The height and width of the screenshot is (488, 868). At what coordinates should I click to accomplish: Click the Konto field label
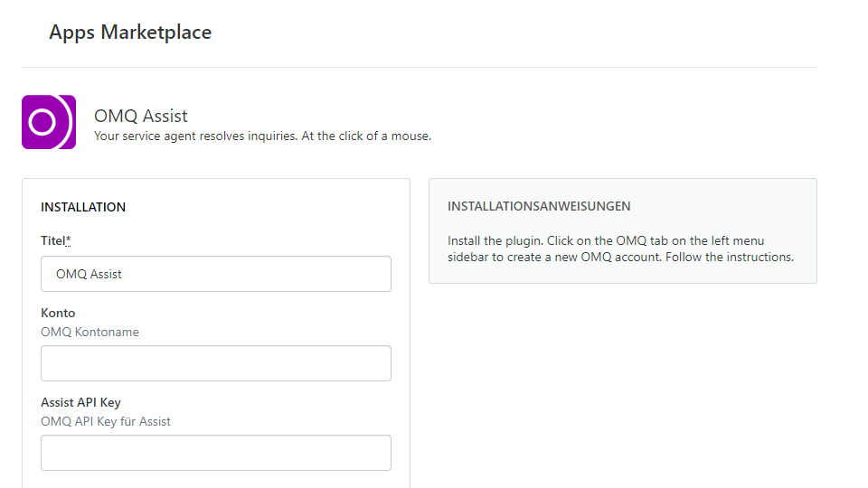[x=58, y=314]
